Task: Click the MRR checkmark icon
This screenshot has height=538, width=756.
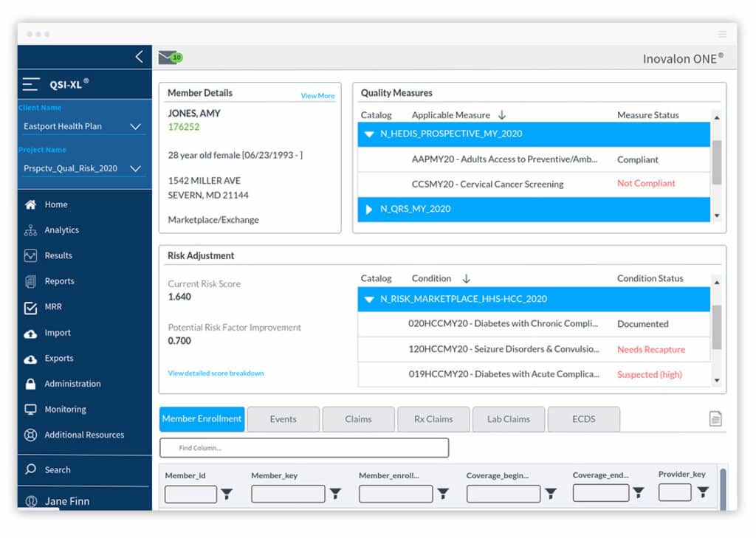Action: point(30,308)
